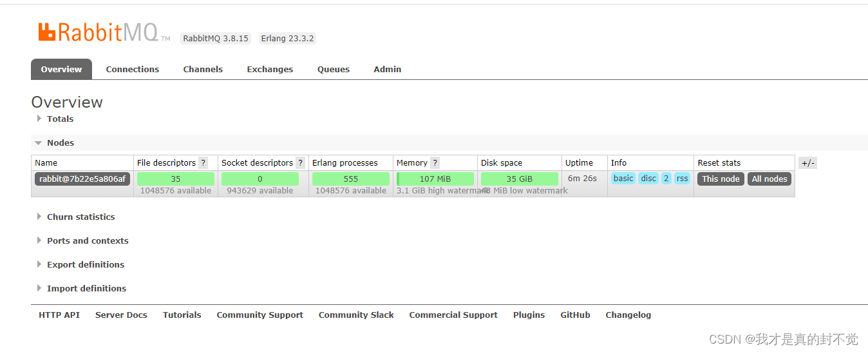Click the Memory usage bar 107 MiB
This screenshot has height=352, width=868.
pos(435,179)
